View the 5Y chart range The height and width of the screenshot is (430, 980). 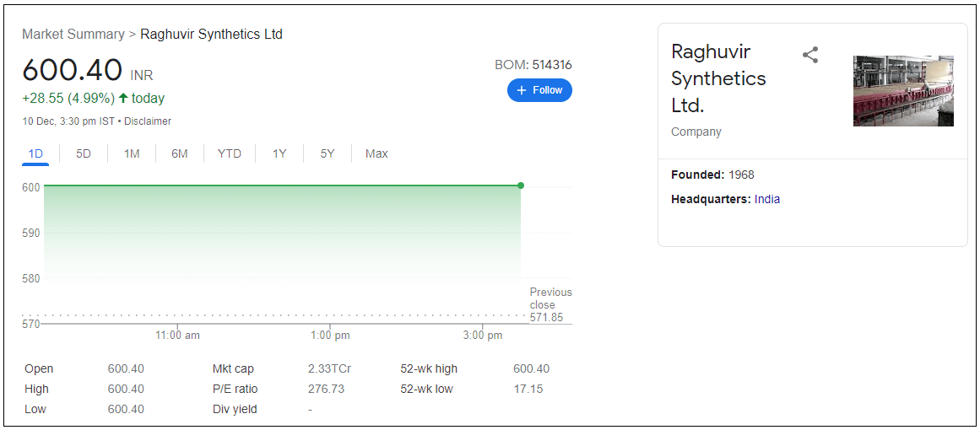click(x=328, y=153)
